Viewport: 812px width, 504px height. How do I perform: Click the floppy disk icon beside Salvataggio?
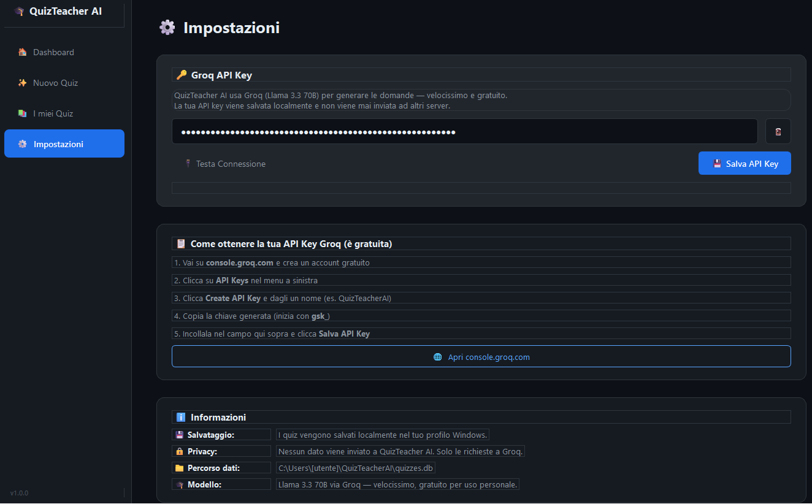tap(180, 435)
